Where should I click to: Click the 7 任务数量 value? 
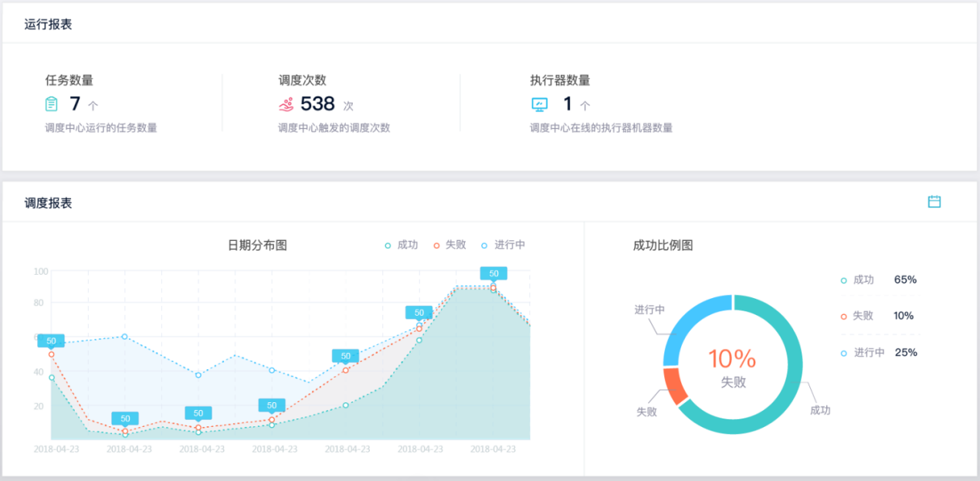click(75, 104)
